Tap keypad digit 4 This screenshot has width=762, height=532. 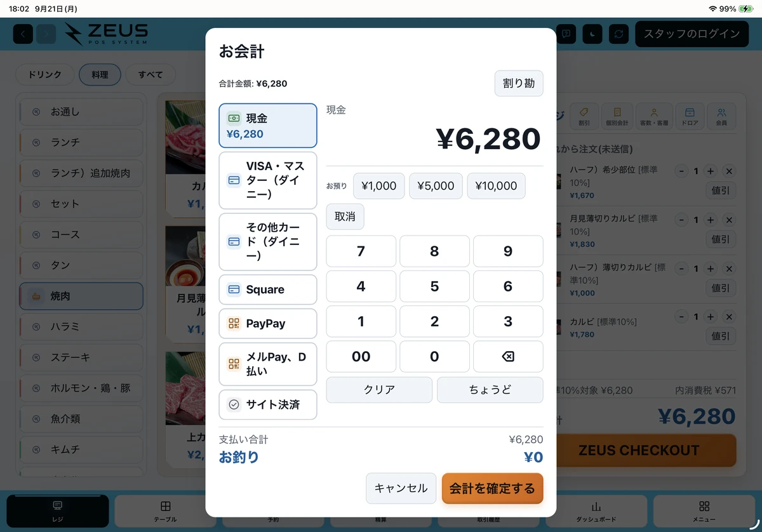361,286
